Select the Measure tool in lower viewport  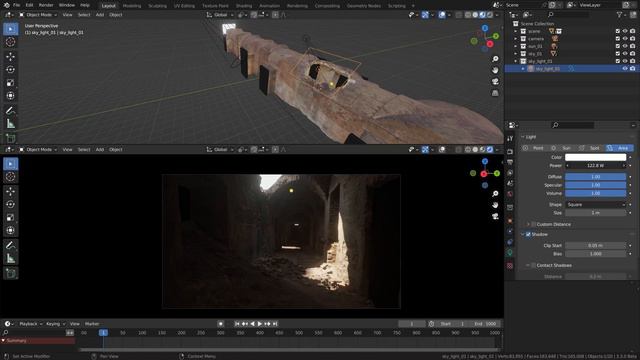[11, 258]
